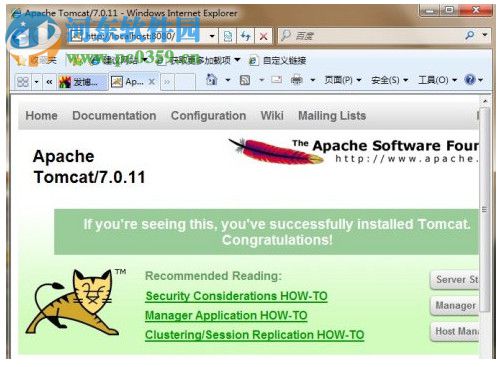Expand the feeds dropdown arrow

pyautogui.click(x=262, y=80)
